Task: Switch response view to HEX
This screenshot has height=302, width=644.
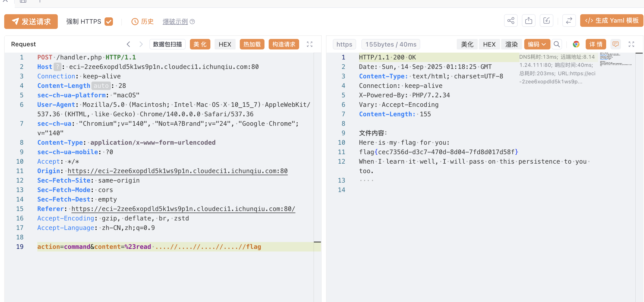Action: pos(489,44)
